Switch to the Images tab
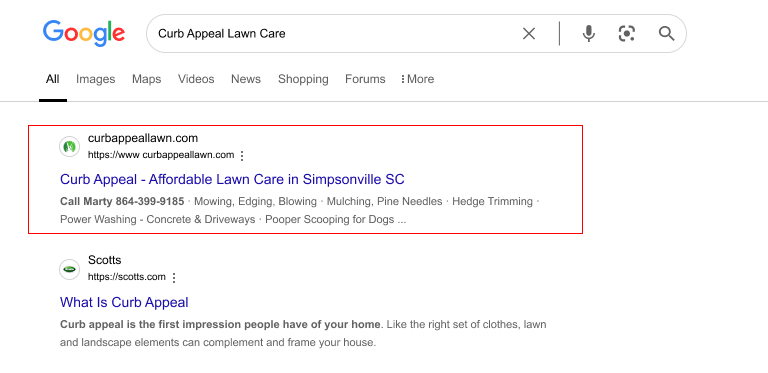This screenshot has height=373, width=768. click(96, 79)
